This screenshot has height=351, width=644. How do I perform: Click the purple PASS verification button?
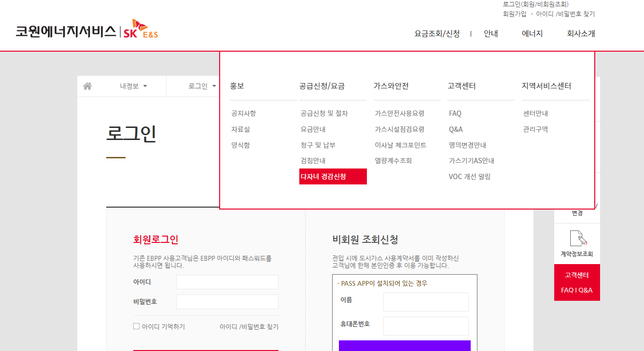[x=405, y=347]
